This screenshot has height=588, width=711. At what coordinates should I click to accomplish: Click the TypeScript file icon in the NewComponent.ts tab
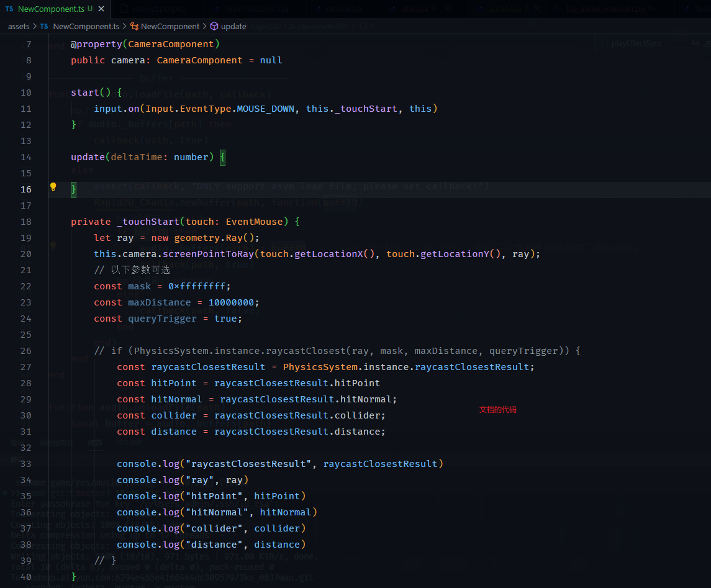9,9
